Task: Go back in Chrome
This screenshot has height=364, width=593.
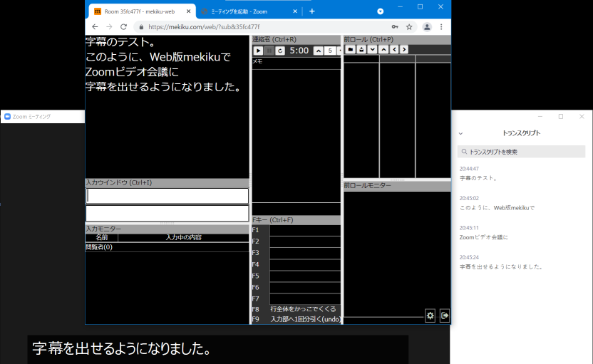Action: click(x=95, y=27)
